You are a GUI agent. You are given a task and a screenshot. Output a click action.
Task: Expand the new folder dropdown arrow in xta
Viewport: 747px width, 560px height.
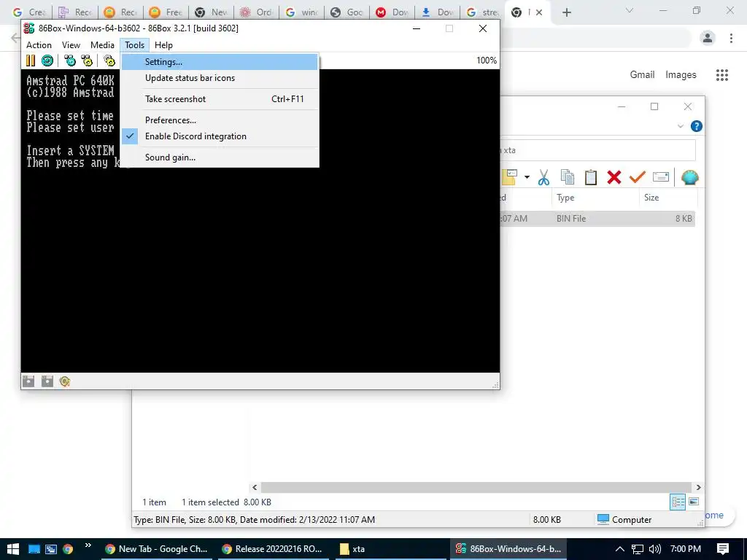click(x=527, y=177)
